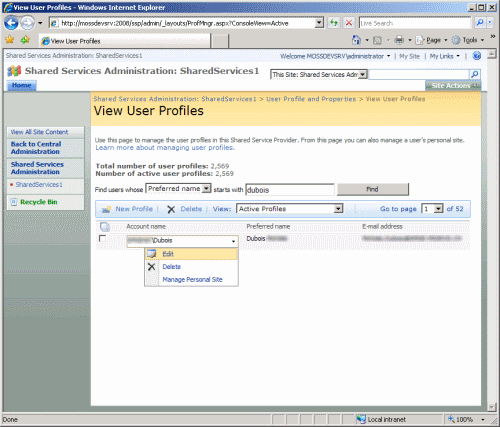Expand the Dubois account name dropdown arrow

click(233, 241)
